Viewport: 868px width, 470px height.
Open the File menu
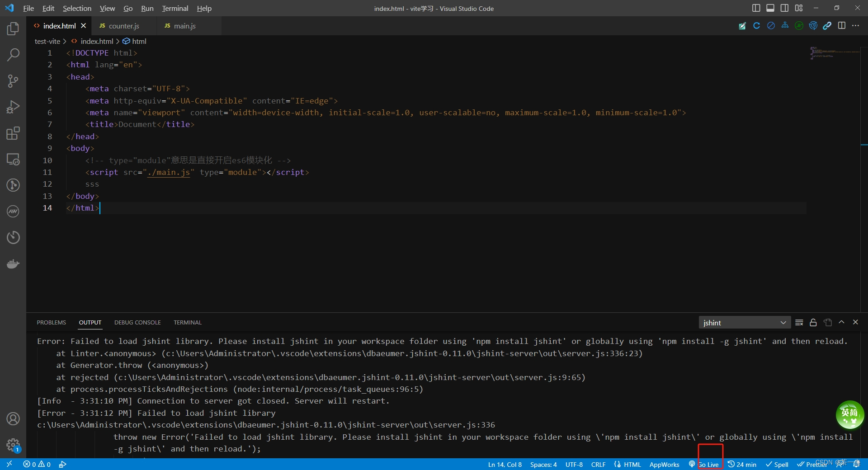point(28,8)
